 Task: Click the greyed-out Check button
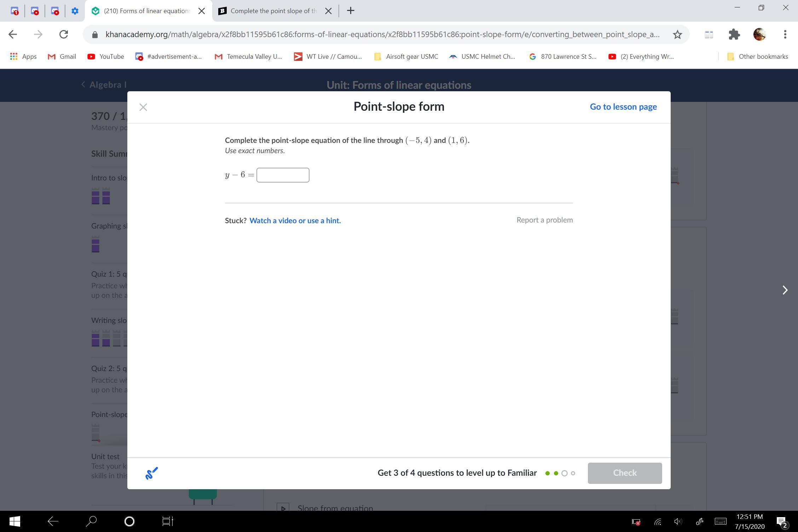[624, 473]
